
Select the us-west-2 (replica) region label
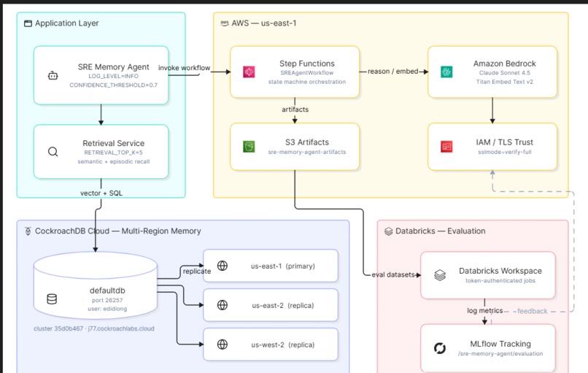[x=283, y=345]
